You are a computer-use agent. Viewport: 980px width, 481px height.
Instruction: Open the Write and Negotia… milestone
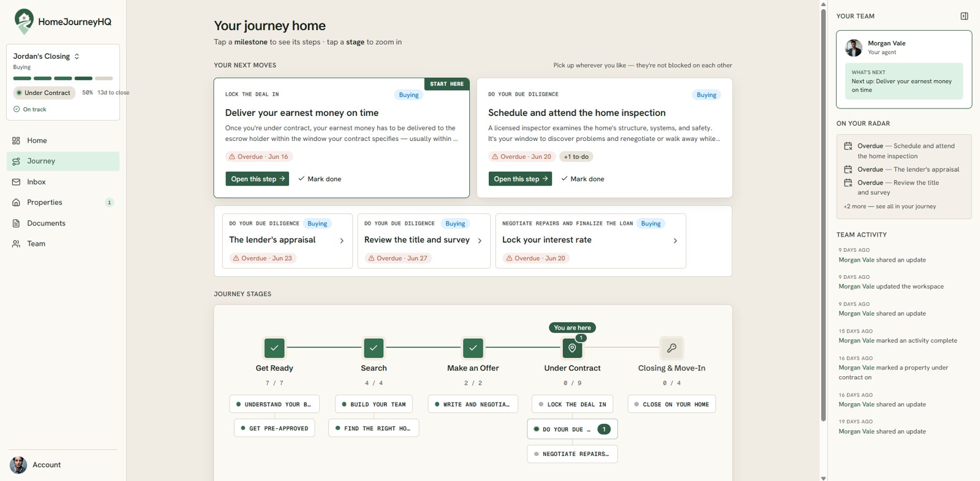473,404
